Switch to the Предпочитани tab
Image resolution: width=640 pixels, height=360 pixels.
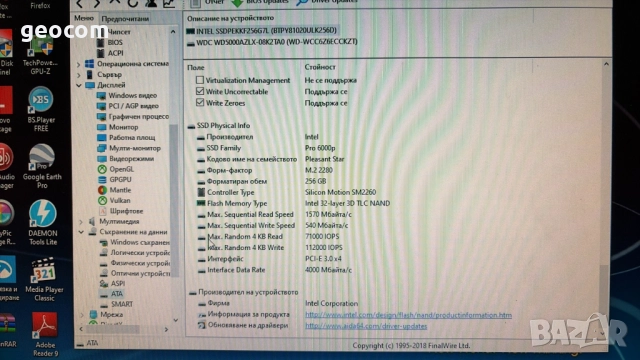coord(125,19)
